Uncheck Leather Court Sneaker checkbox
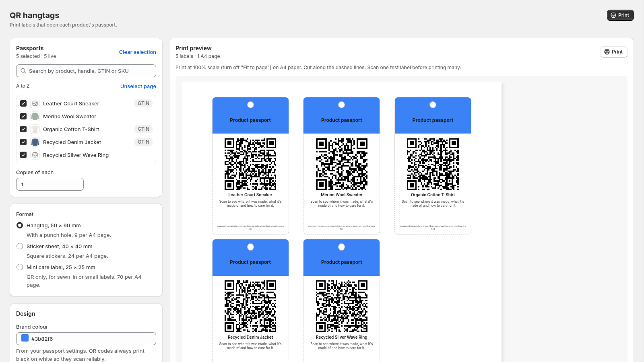 [x=23, y=103]
